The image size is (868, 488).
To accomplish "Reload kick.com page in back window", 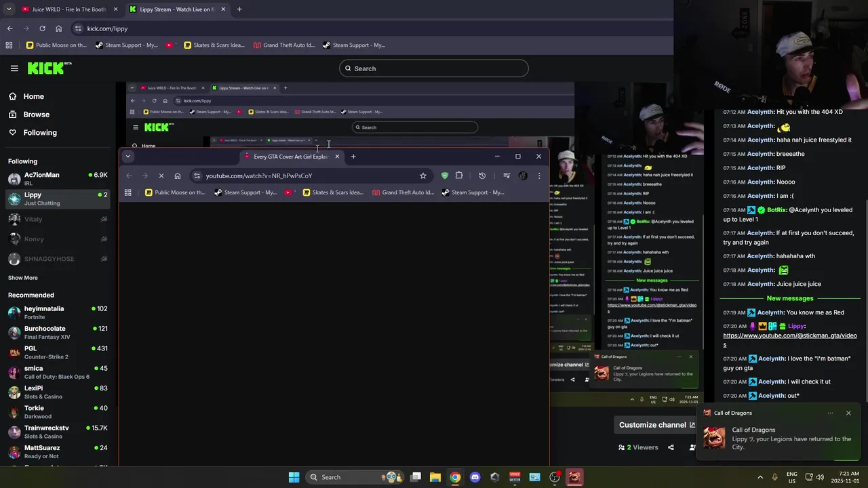I will click(x=42, y=28).
